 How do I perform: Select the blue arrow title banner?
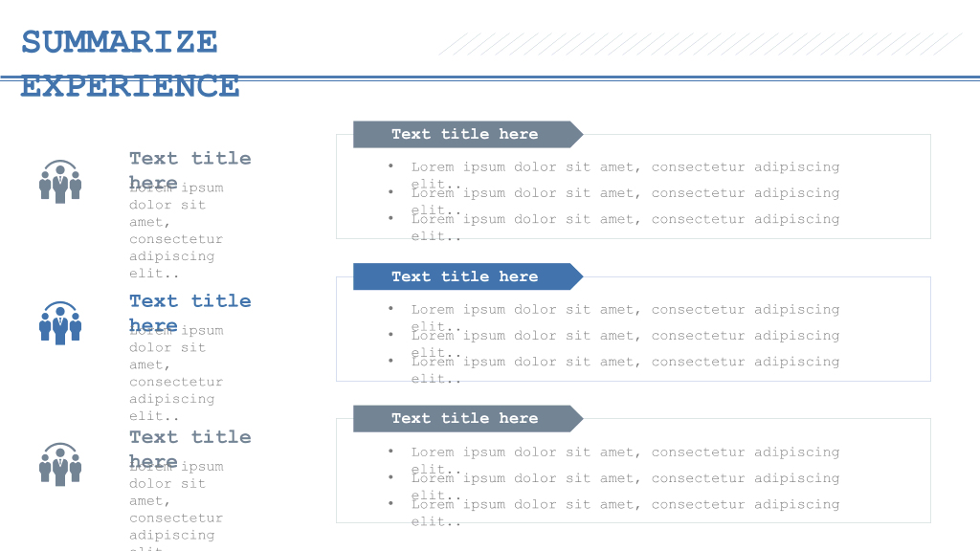468,276
